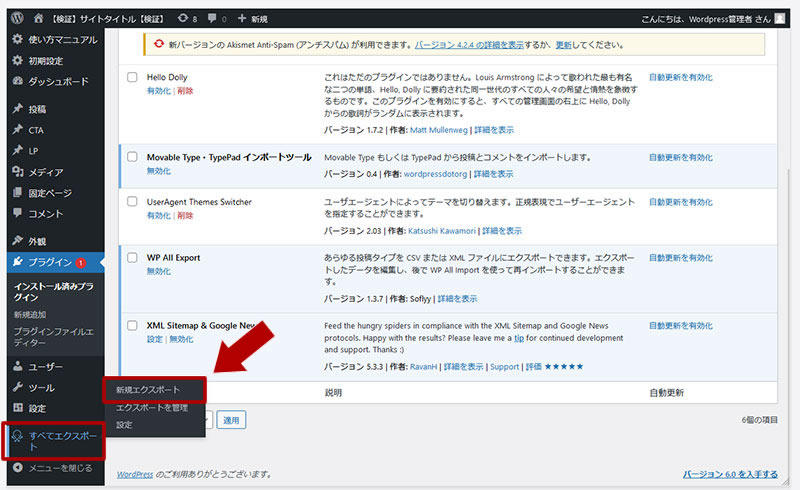Click the WordPress logo icon
The image size is (800, 490).
(18, 18)
